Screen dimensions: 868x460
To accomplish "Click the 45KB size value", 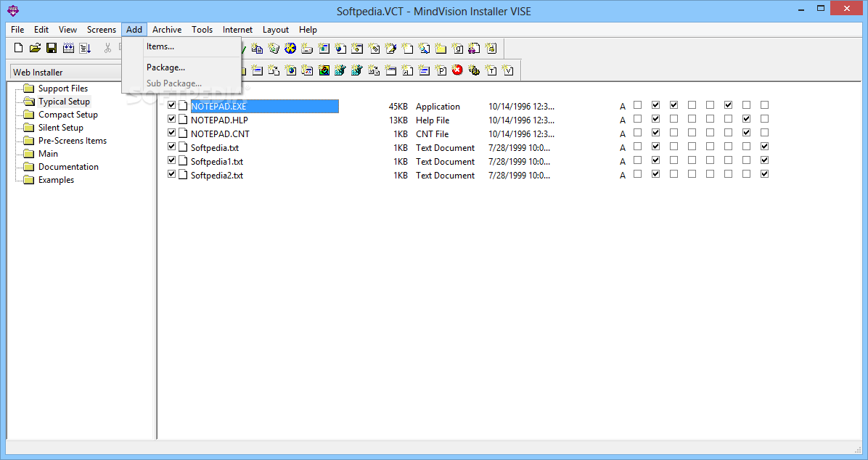I will point(398,106).
